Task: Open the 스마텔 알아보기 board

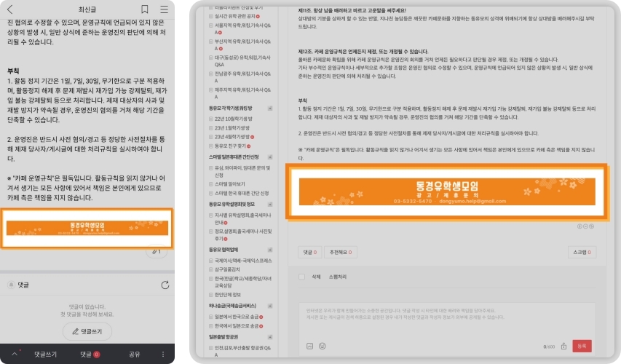Action: coord(230,184)
